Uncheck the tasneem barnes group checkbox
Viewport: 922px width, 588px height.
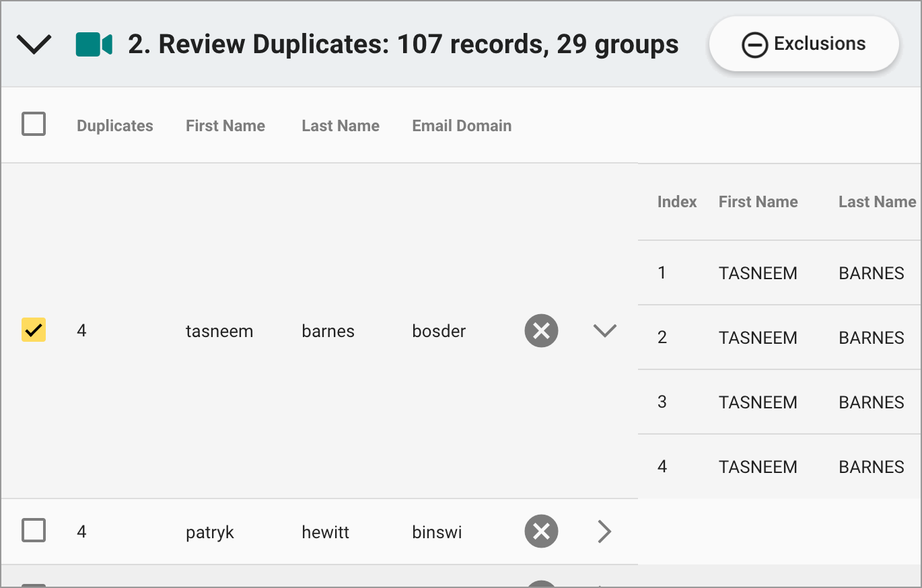(34, 330)
